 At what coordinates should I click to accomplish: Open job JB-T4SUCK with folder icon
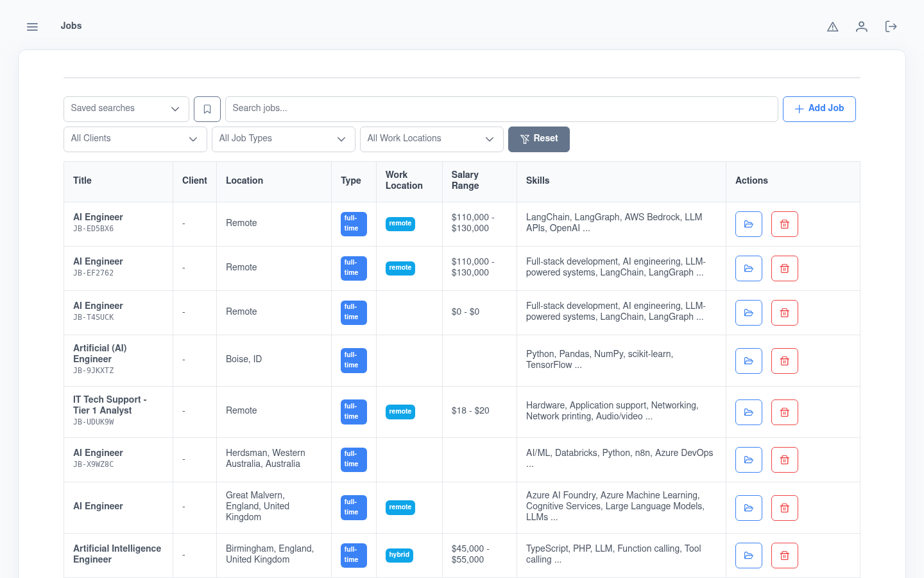pos(749,313)
